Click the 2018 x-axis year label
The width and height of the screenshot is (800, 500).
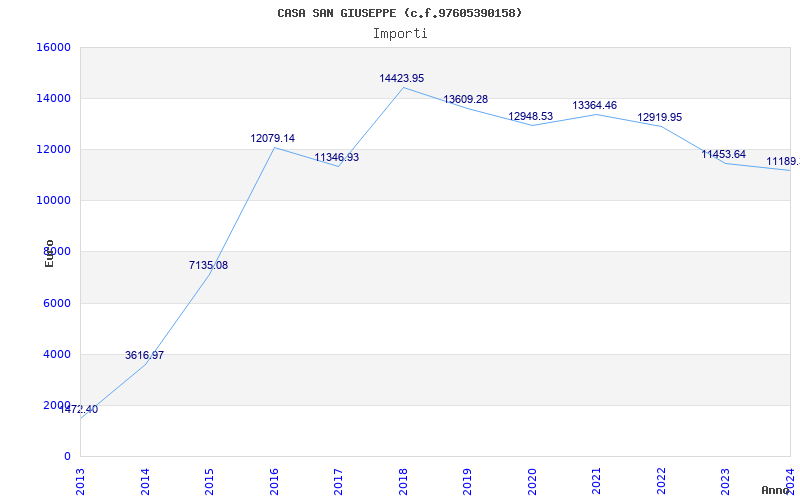click(403, 482)
